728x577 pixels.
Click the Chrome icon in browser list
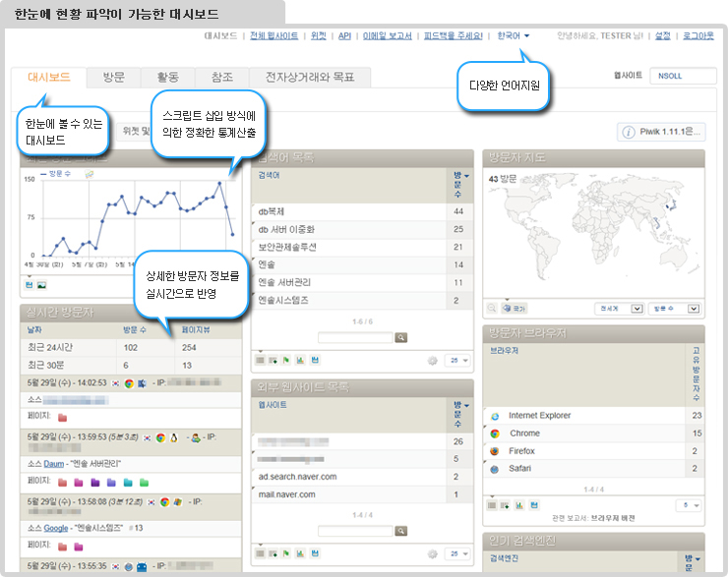point(495,433)
